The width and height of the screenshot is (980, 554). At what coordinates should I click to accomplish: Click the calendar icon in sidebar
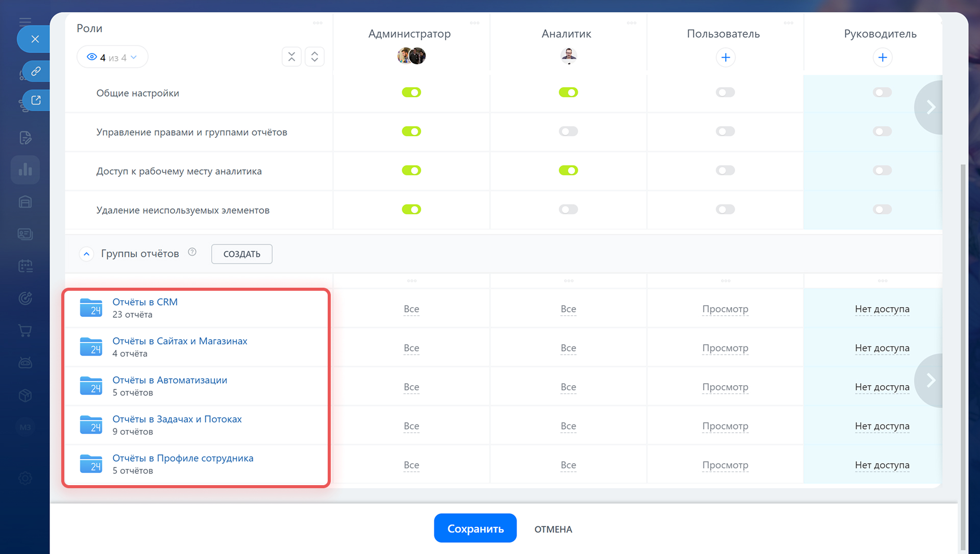[25, 266]
